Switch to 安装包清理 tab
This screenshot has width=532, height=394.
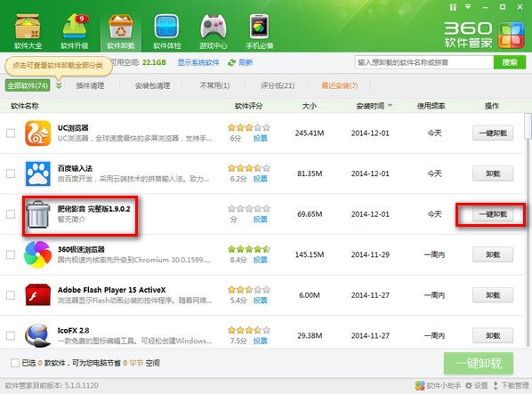[152, 85]
